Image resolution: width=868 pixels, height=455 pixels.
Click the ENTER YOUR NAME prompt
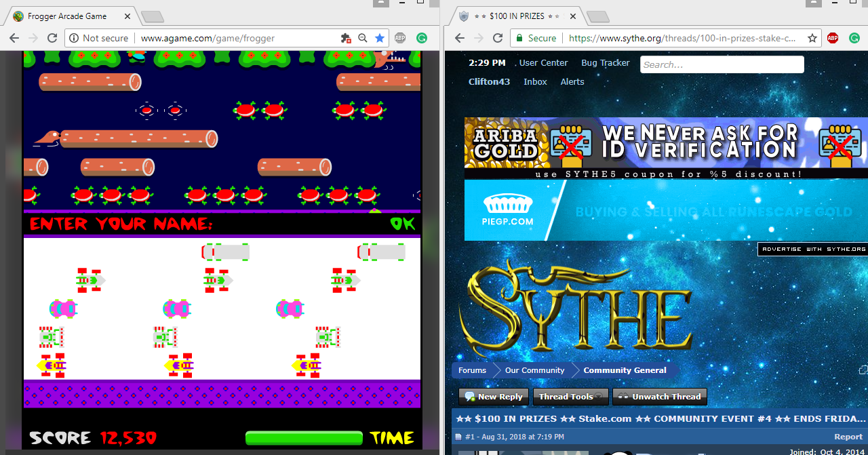[x=121, y=224]
